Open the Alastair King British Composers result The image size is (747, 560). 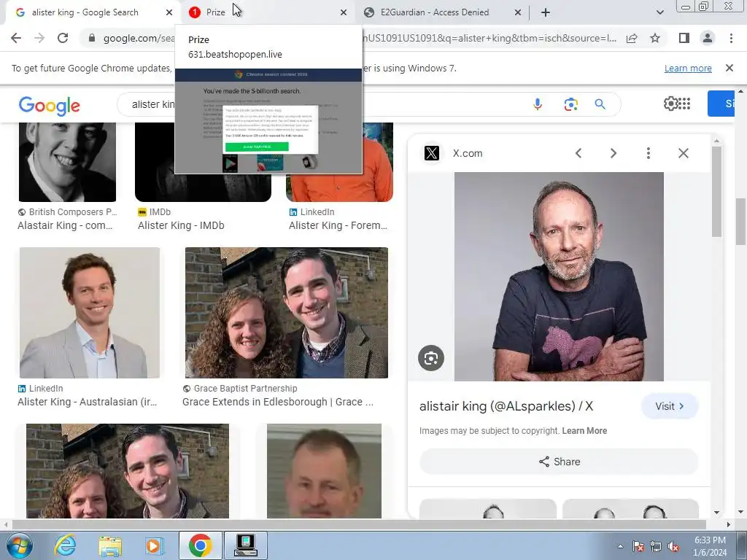pyautogui.click(x=65, y=226)
